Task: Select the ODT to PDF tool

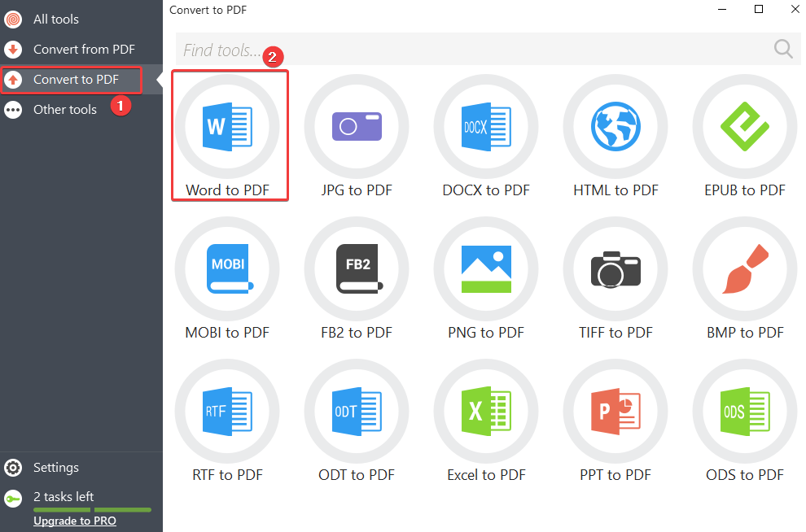Action: click(357, 421)
